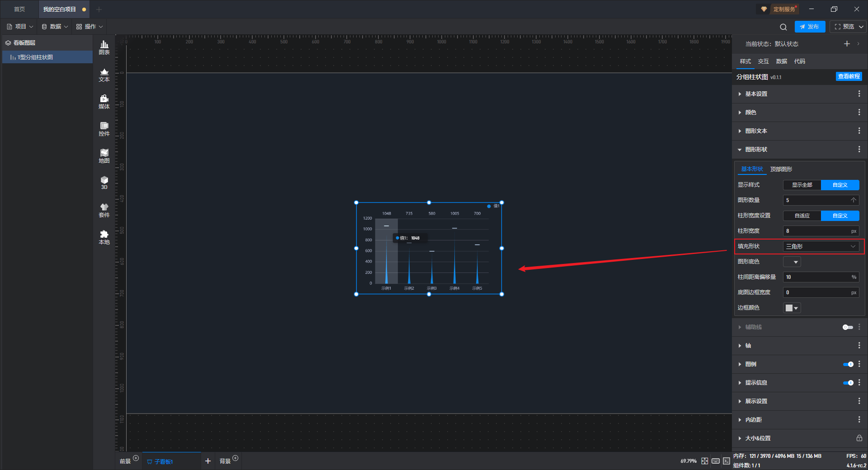
Task: Open the 套件 kits panel
Action: point(104,210)
